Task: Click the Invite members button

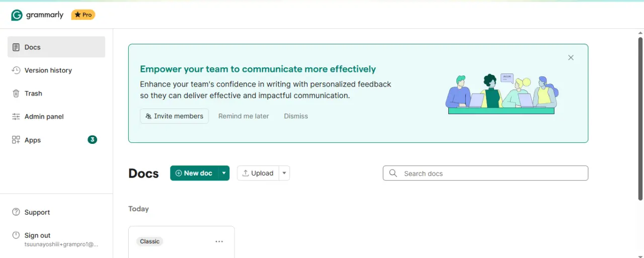Action: [x=174, y=116]
